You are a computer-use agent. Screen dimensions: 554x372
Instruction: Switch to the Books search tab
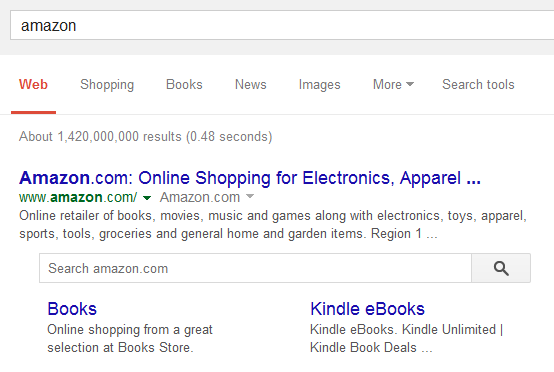point(184,84)
